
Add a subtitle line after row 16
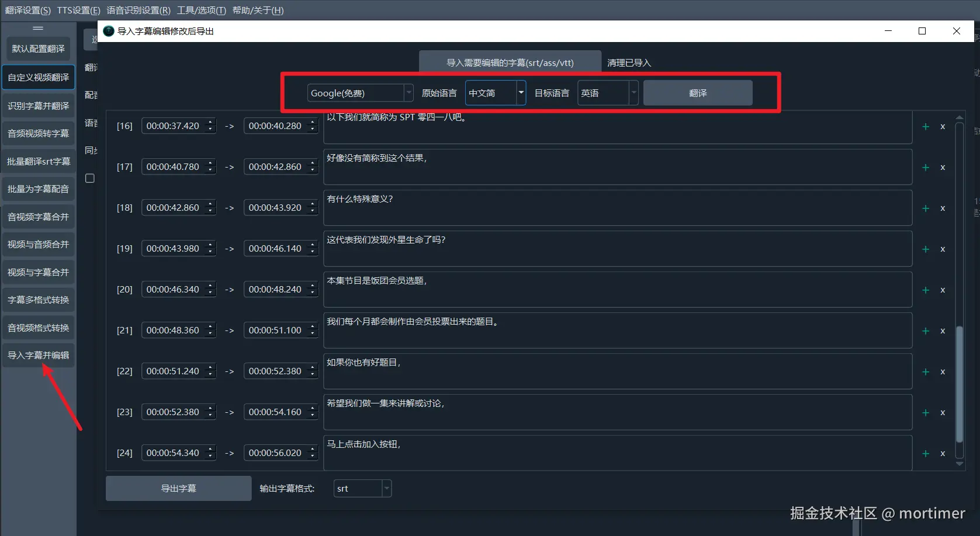(925, 127)
